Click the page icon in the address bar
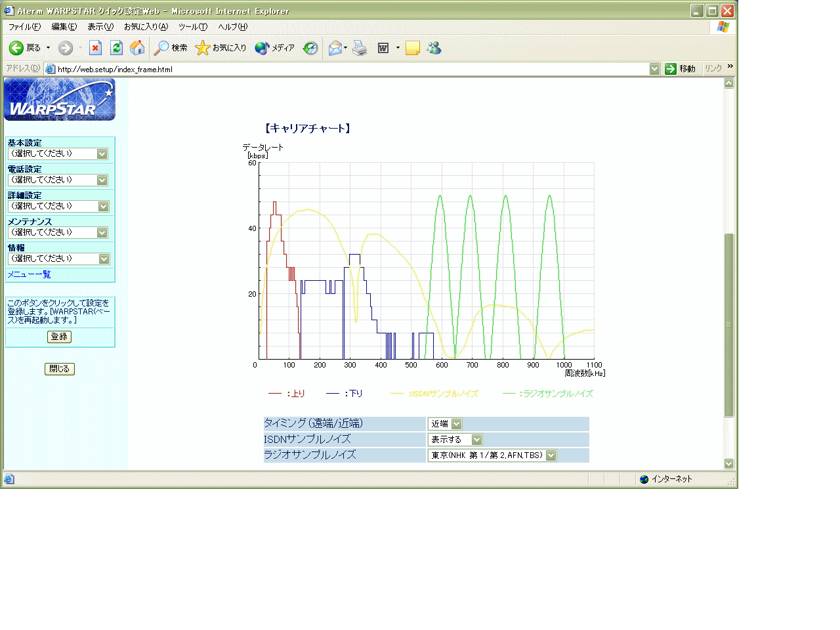The image size is (840, 630). click(x=50, y=69)
